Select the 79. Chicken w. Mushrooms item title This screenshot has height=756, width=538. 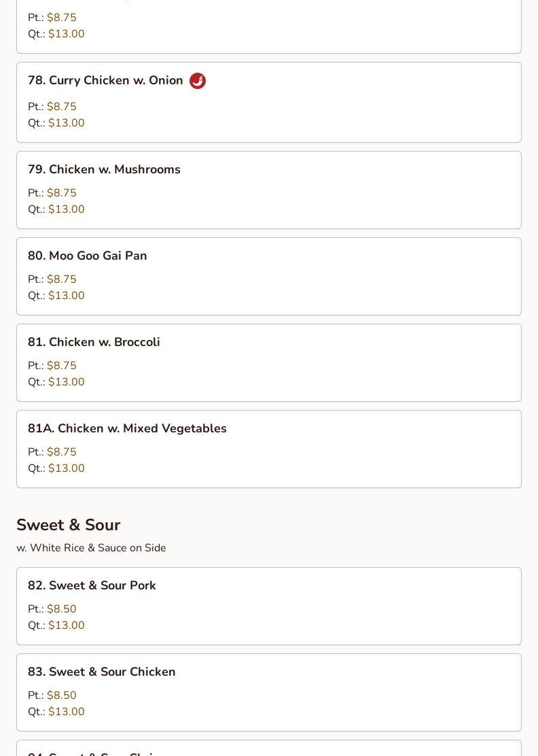click(x=104, y=169)
